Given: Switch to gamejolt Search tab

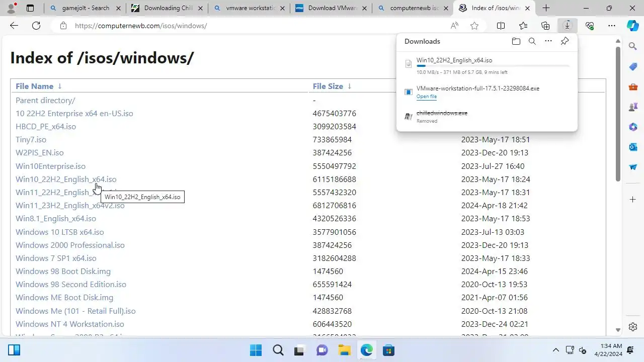Looking at the screenshot, I should [x=85, y=8].
